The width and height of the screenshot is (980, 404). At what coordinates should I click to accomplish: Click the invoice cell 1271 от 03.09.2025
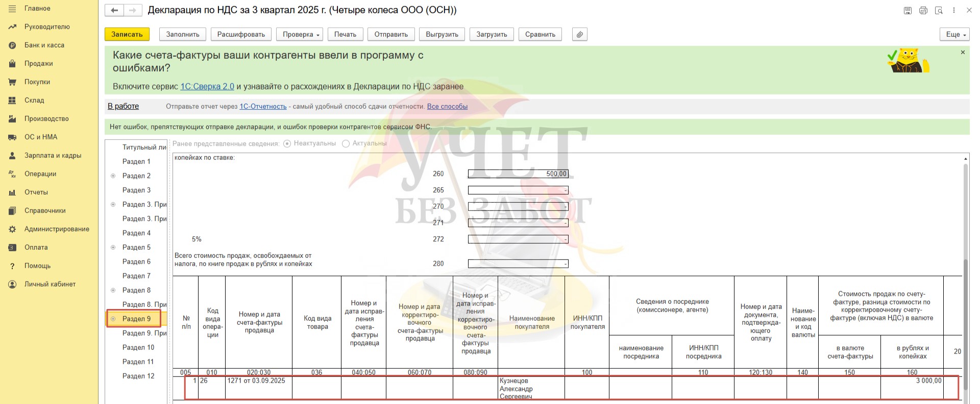(x=259, y=387)
